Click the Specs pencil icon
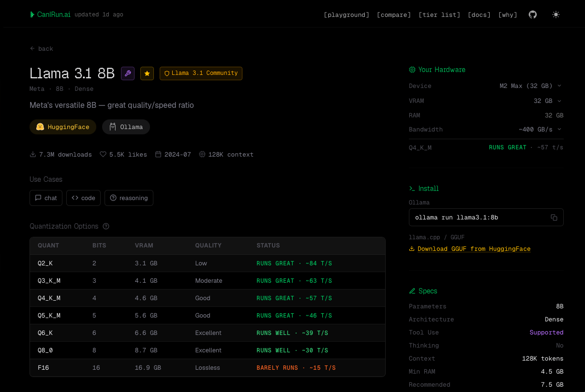The width and height of the screenshot is (585, 392). (x=412, y=291)
